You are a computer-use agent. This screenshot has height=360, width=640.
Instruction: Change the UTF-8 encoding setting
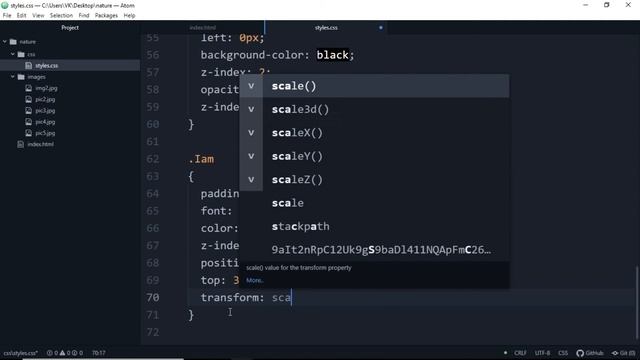tap(542, 353)
